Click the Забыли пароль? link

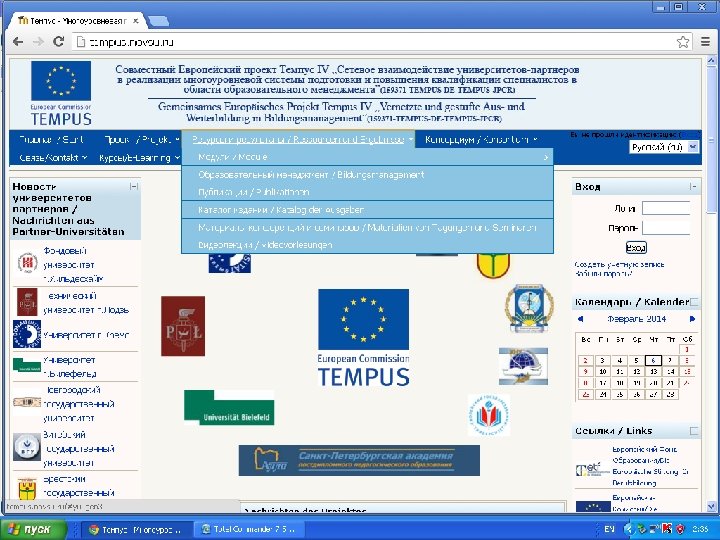tap(604, 274)
